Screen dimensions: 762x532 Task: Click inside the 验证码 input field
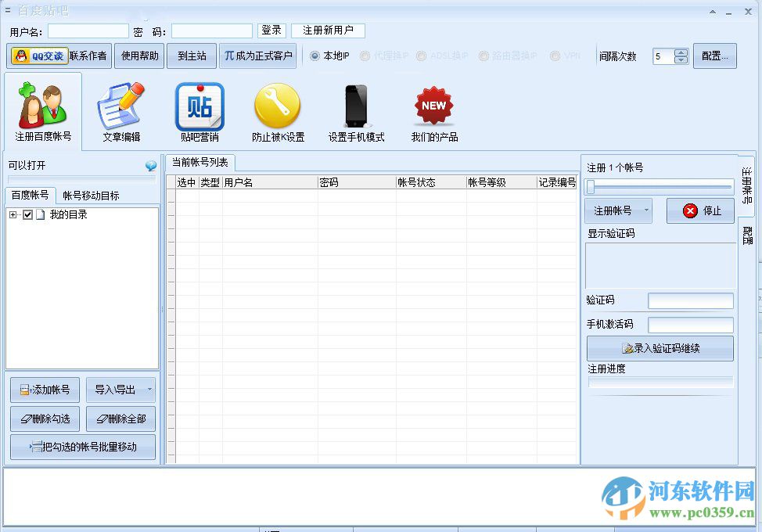691,300
